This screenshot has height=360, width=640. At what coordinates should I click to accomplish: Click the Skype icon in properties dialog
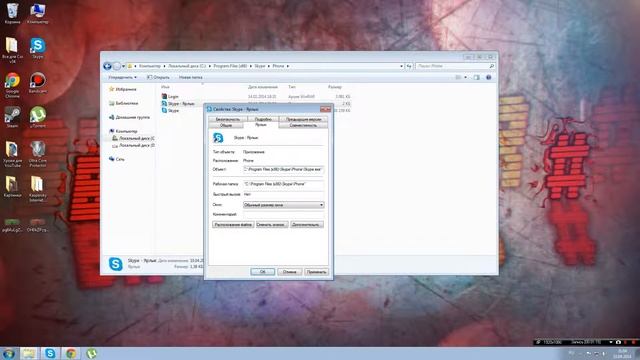point(218,138)
